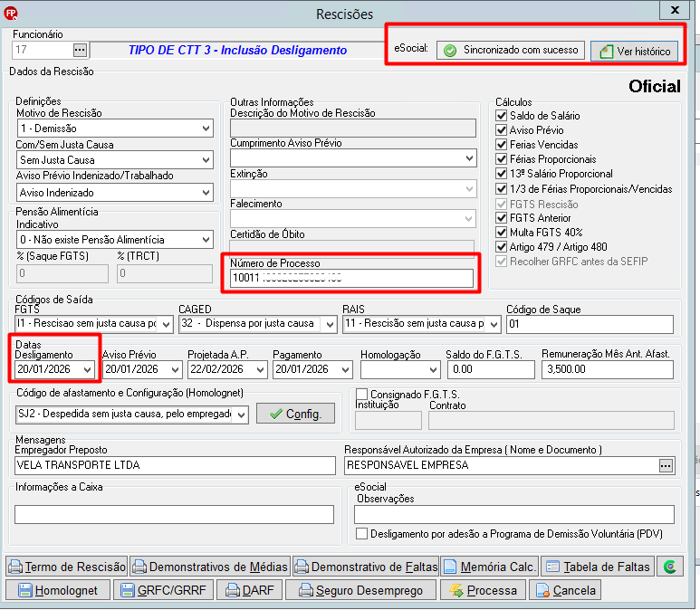Click Tabela de Faltas button
The image size is (700, 610).
point(598,567)
